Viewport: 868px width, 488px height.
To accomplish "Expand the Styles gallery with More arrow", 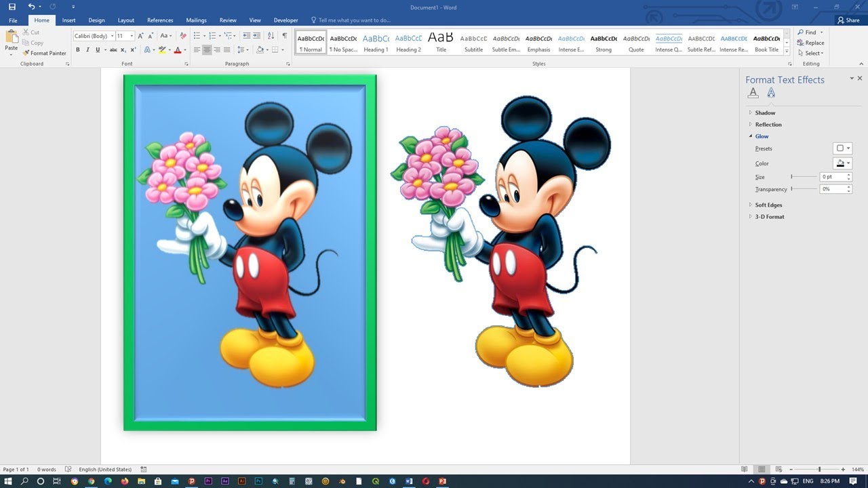I will [x=787, y=52].
